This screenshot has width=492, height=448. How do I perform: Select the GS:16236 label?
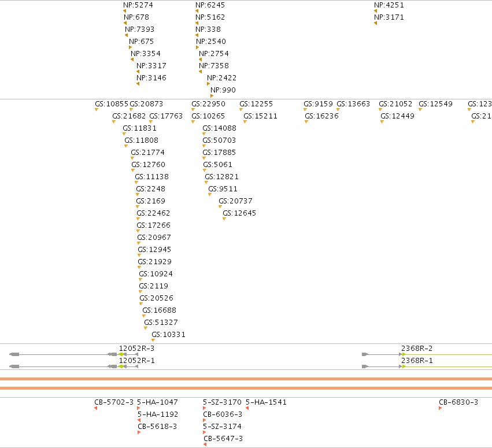tap(321, 116)
